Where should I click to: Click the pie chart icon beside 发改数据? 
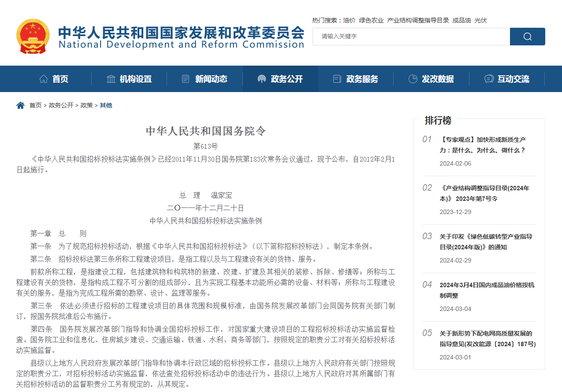[x=413, y=79]
